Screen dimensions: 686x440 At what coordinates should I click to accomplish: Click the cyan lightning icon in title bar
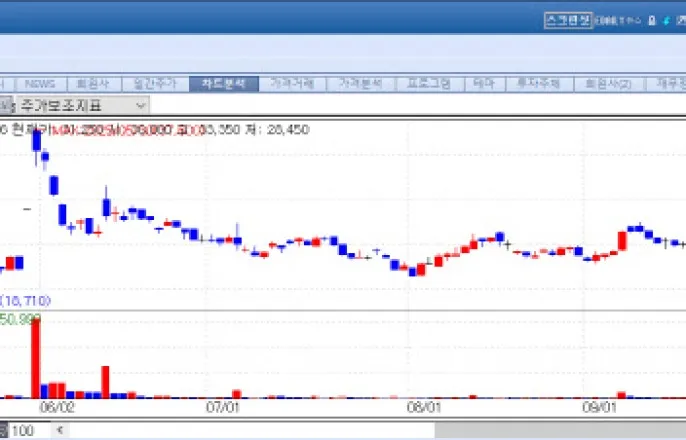point(667,21)
